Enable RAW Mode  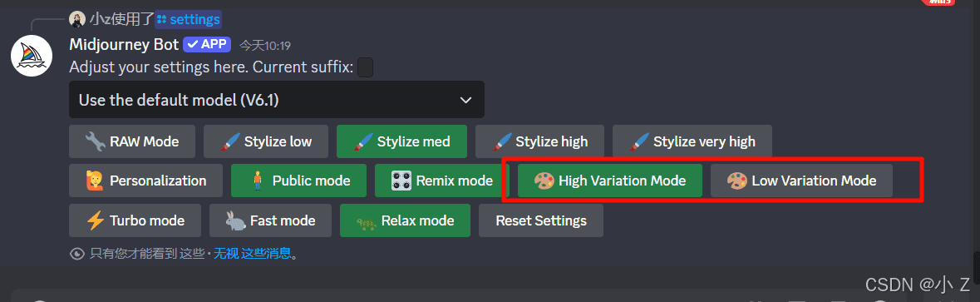tap(132, 141)
